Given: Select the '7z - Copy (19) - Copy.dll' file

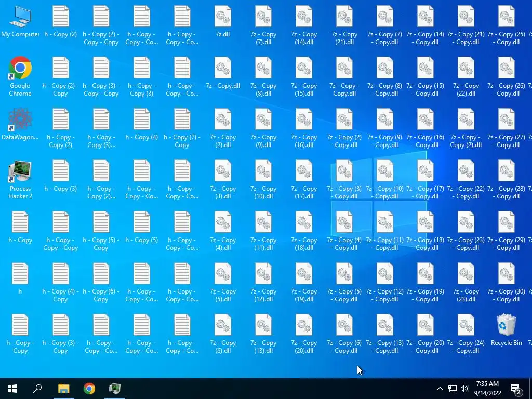Looking at the screenshot, I should [425, 283].
